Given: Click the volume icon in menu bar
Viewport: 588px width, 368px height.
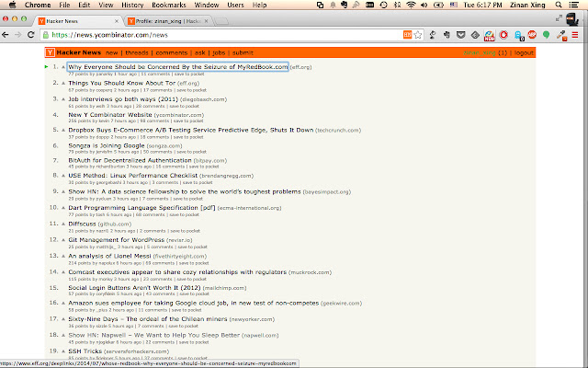Looking at the screenshot, I should 424,5.
